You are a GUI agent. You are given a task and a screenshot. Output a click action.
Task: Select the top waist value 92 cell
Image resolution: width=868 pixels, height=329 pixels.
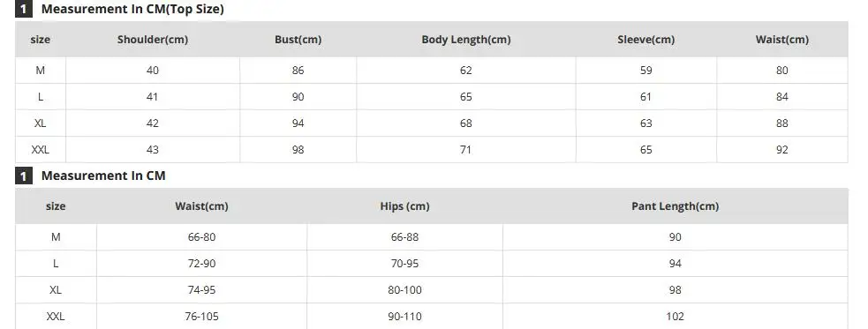click(x=781, y=150)
